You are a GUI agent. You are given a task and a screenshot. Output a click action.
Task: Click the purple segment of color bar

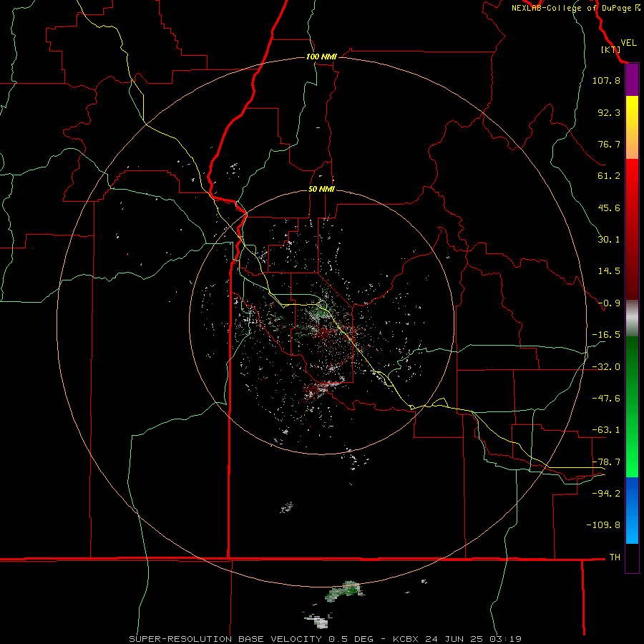[632, 80]
